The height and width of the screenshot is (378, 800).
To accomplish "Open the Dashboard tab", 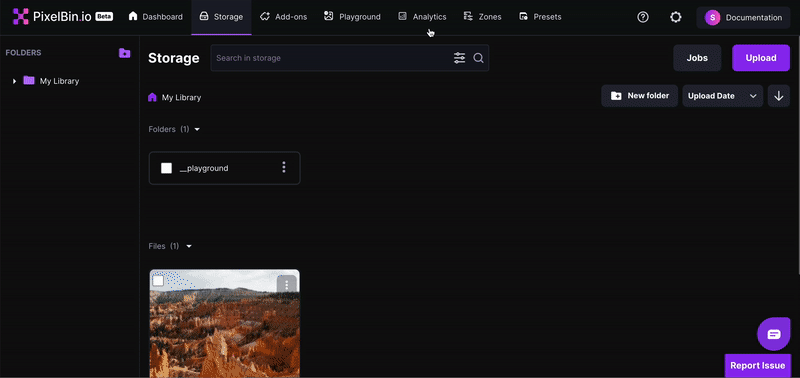I will coord(156,17).
